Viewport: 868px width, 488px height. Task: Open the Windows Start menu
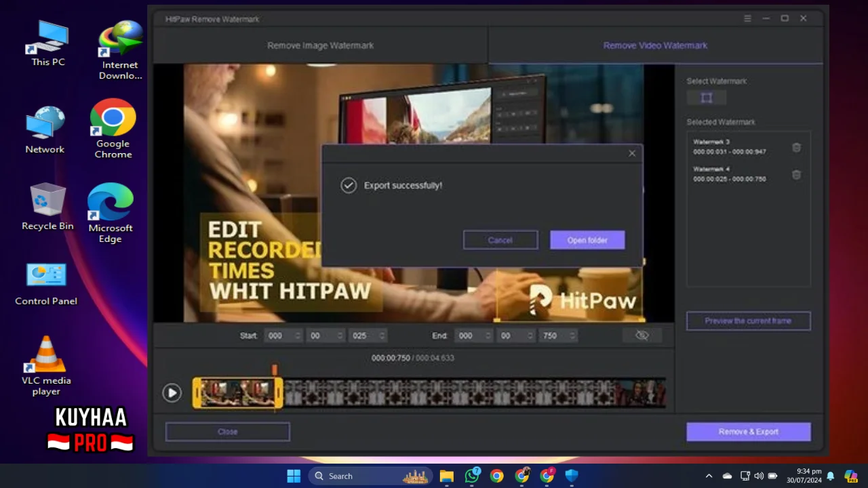coord(294,476)
